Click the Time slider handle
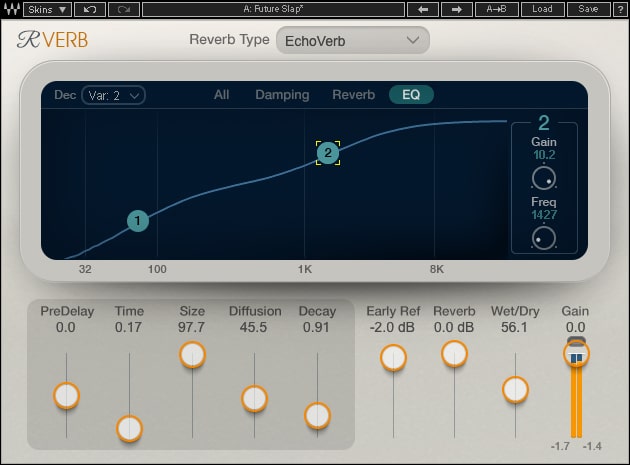This screenshot has width=630, height=465. pyautogui.click(x=129, y=428)
